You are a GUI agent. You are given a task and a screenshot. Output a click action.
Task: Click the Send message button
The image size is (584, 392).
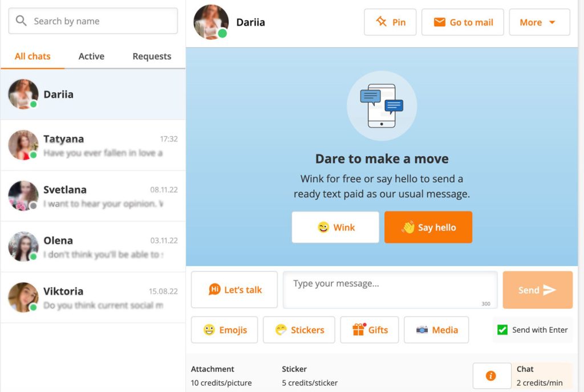coord(537,289)
